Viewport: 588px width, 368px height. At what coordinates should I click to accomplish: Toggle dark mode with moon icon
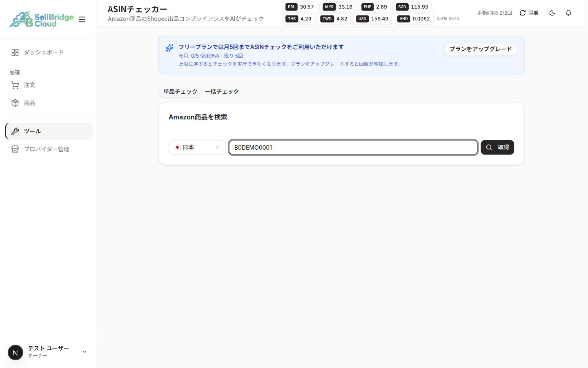click(x=552, y=13)
